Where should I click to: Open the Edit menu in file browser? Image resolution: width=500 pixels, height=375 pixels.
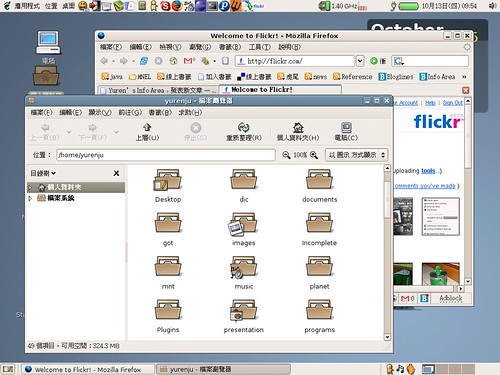click(70, 113)
